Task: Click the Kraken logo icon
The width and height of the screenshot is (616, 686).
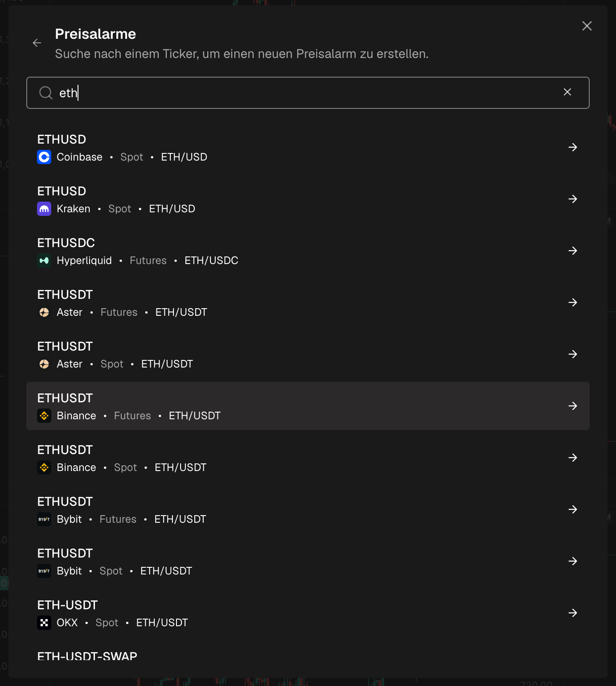Action: point(44,209)
